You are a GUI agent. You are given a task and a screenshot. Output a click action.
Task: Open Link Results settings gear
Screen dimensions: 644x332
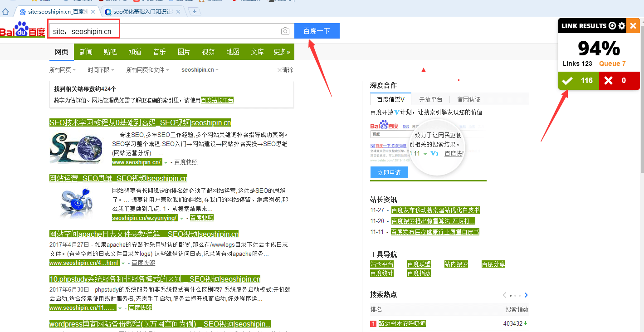point(622,26)
